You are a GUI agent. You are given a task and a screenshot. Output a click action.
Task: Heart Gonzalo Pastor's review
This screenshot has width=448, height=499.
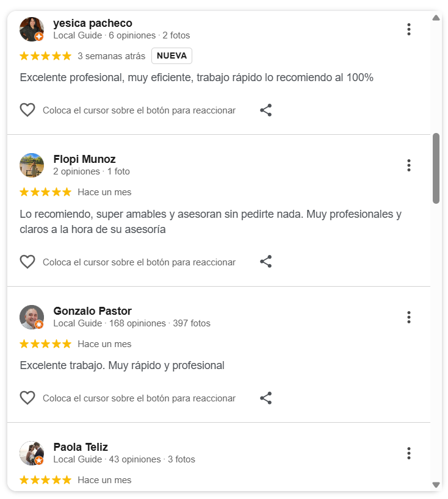point(27,398)
